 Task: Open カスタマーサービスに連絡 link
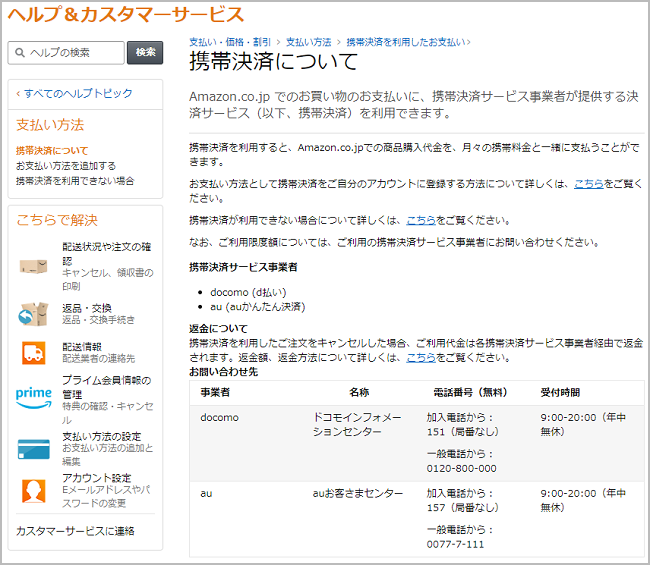coord(75,531)
